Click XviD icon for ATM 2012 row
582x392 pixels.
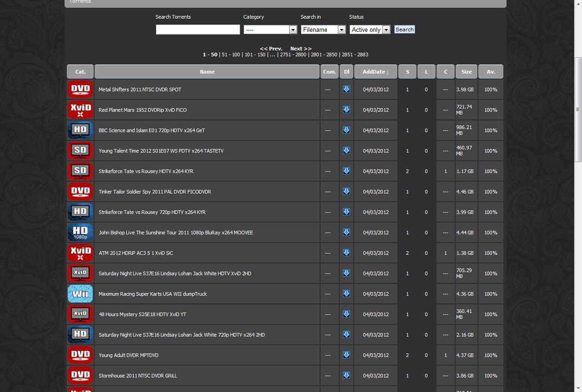pos(80,253)
